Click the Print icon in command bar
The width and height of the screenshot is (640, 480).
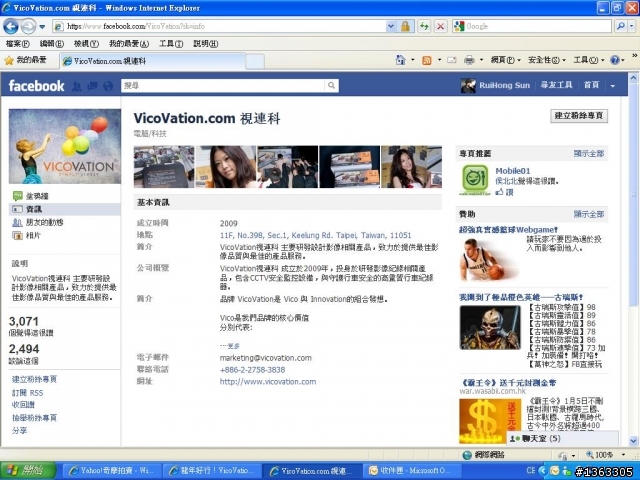pos(469,60)
